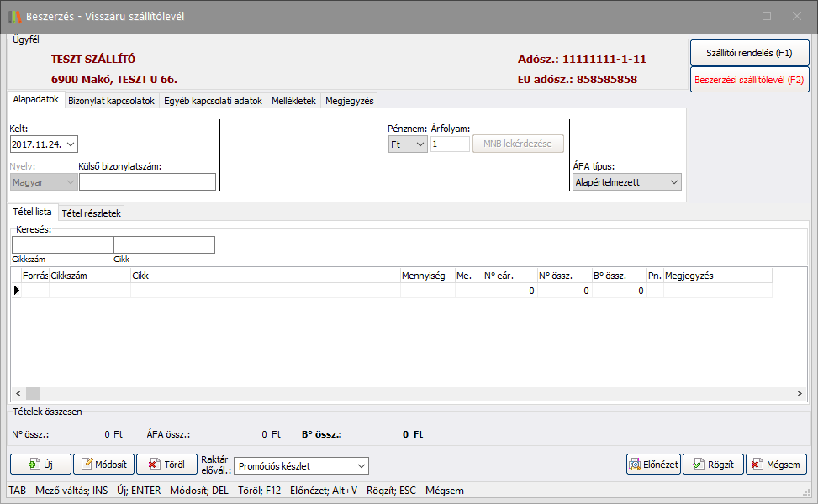818x504 pixels.
Task: Focus the Cikkszám search field
Action: click(x=62, y=244)
